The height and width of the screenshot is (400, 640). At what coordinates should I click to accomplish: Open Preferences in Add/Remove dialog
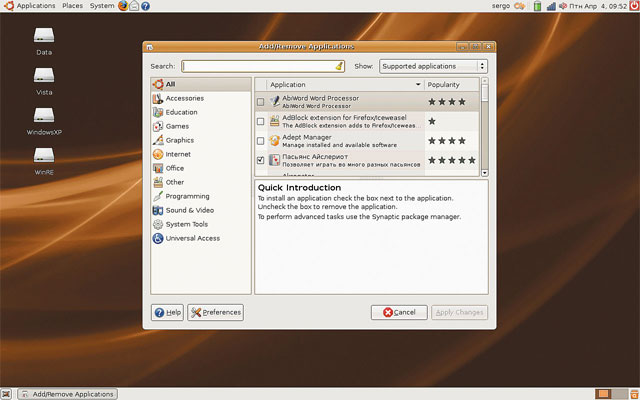(216, 313)
